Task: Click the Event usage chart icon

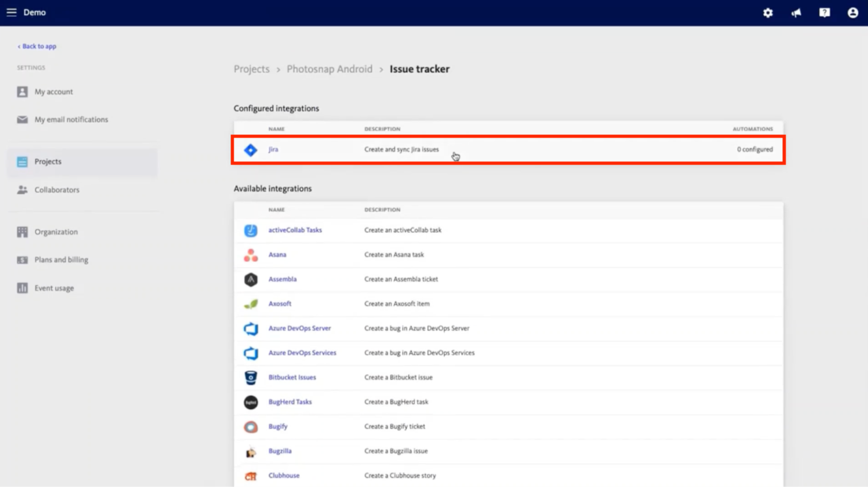Action: click(22, 288)
